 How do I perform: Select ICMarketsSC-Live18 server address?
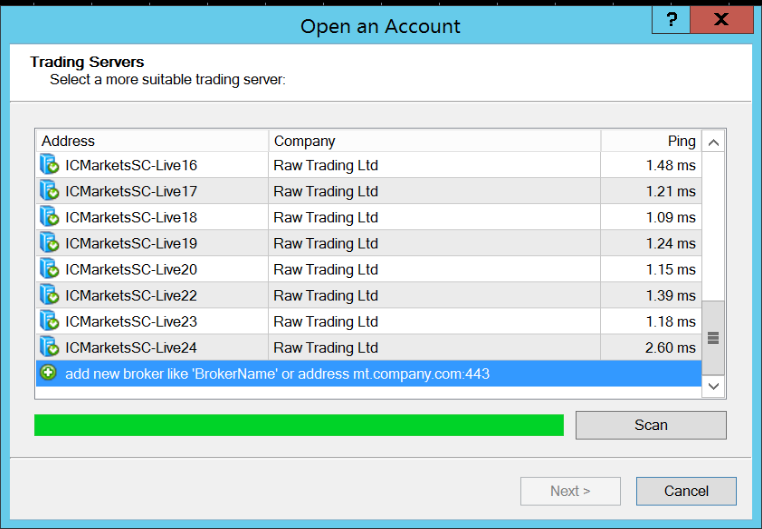pos(131,218)
